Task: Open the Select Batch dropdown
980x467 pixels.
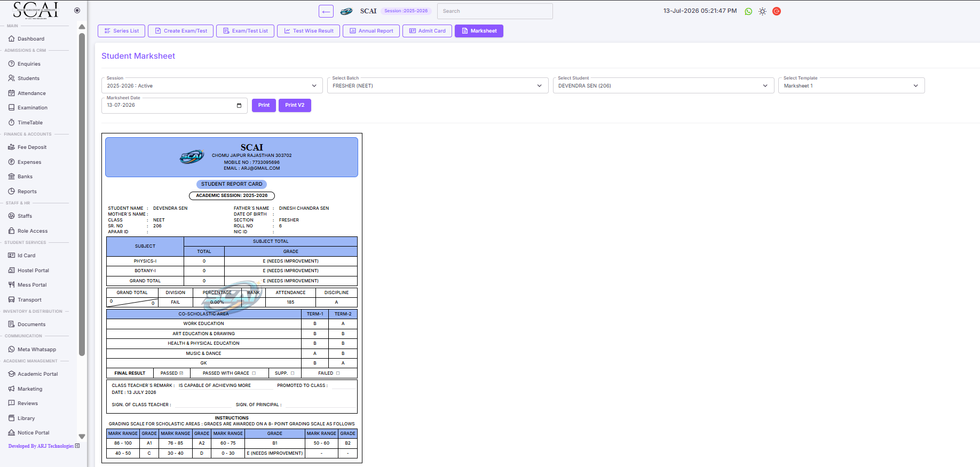Action: point(438,85)
